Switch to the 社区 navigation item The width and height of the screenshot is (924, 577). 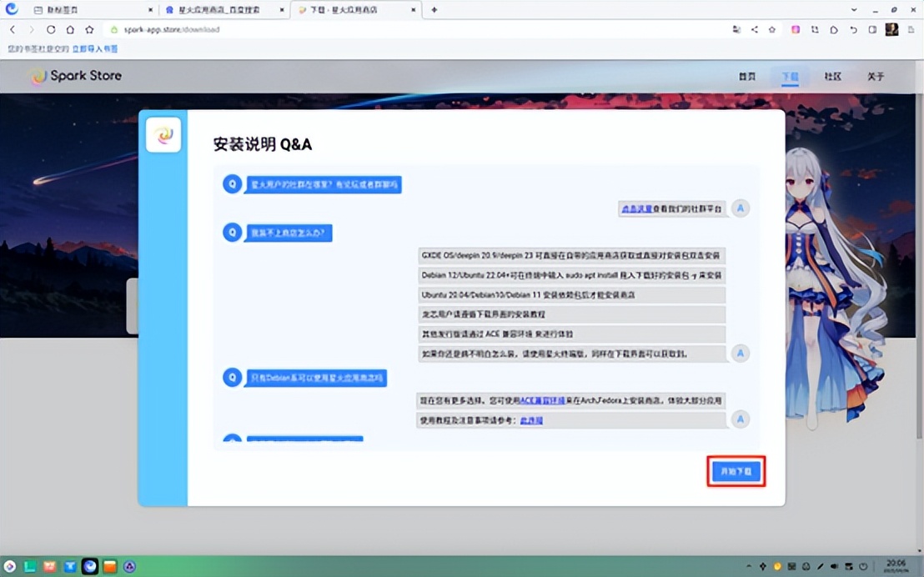pos(832,76)
